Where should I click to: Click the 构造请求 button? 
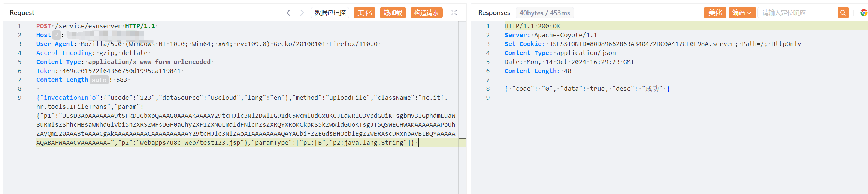426,13
